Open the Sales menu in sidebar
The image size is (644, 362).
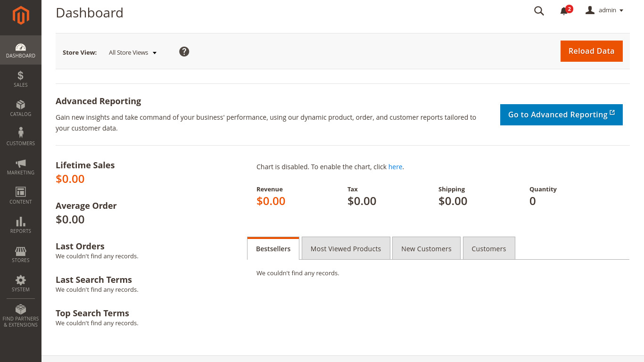point(21,79)
